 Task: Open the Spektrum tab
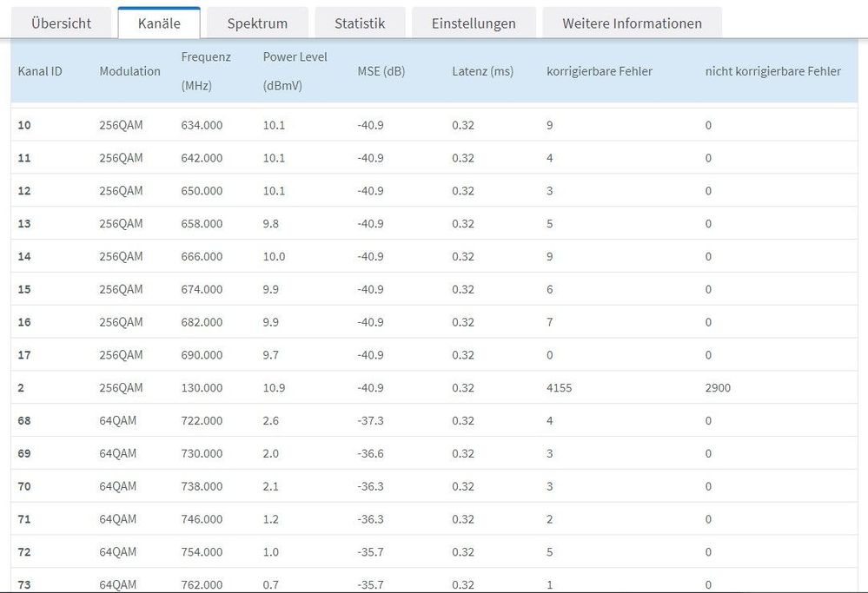[257, 23]
